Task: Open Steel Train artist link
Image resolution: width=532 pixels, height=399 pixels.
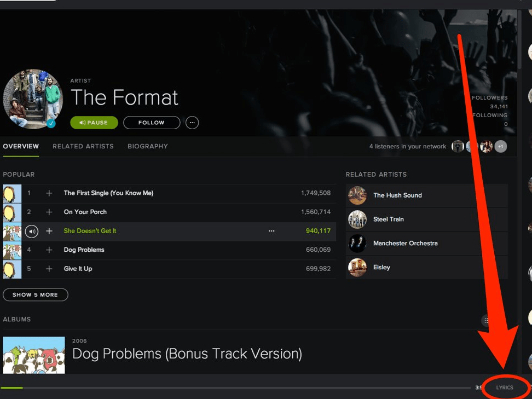Action: pos(389,219)
